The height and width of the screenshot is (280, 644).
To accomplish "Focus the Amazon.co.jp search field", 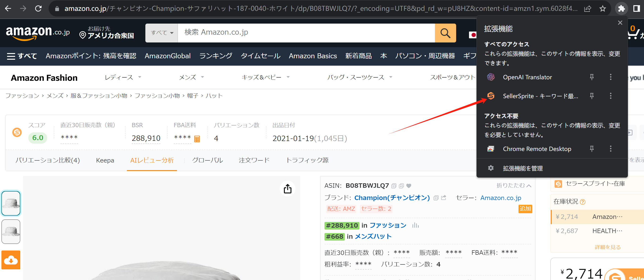I will point(306,33).
